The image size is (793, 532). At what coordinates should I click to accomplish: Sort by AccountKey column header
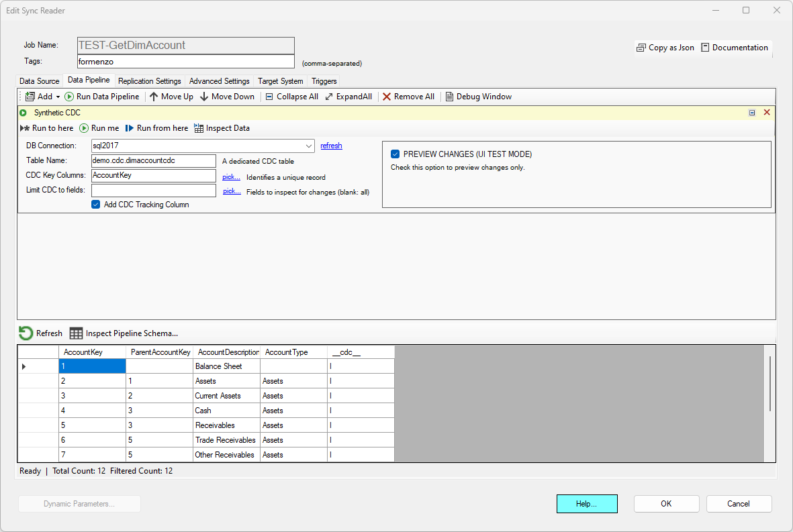tap(92, 352)
